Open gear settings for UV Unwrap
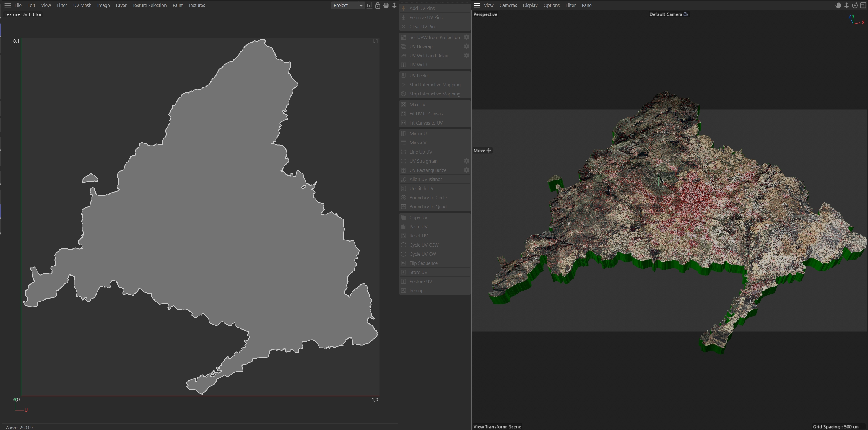The height and width of the screenshot is (430, 868). [x=466, y=46]
